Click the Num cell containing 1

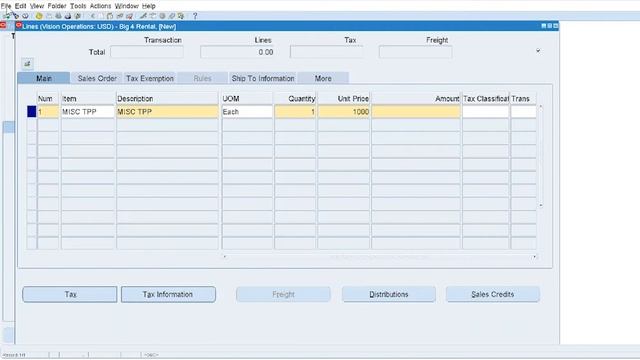48,112
